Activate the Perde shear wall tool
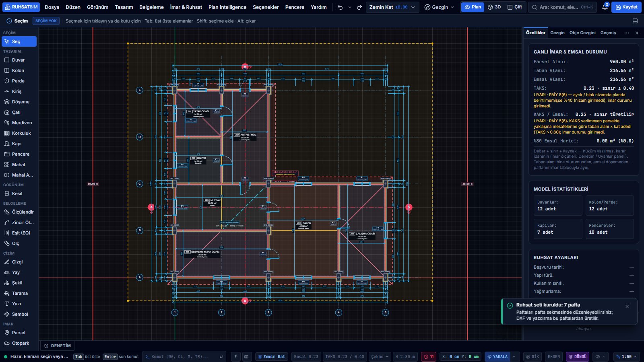This screenshot has height=362, width=644. pyautogui.click(x=19, y=81)
